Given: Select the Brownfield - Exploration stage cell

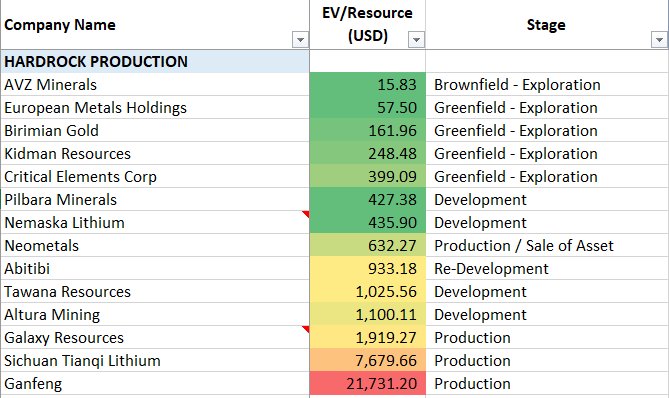Looking at the screenshot, I should pyautogui.click(x=547, y=84).
